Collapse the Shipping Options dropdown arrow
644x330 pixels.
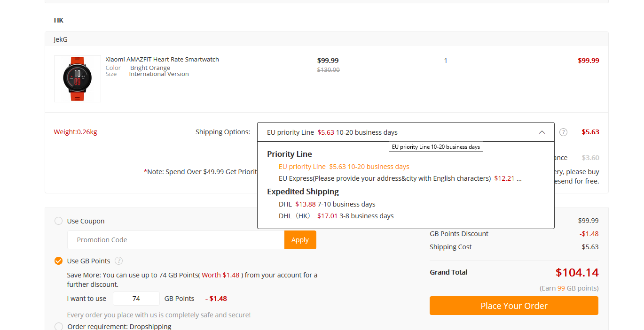pos(542,132)
